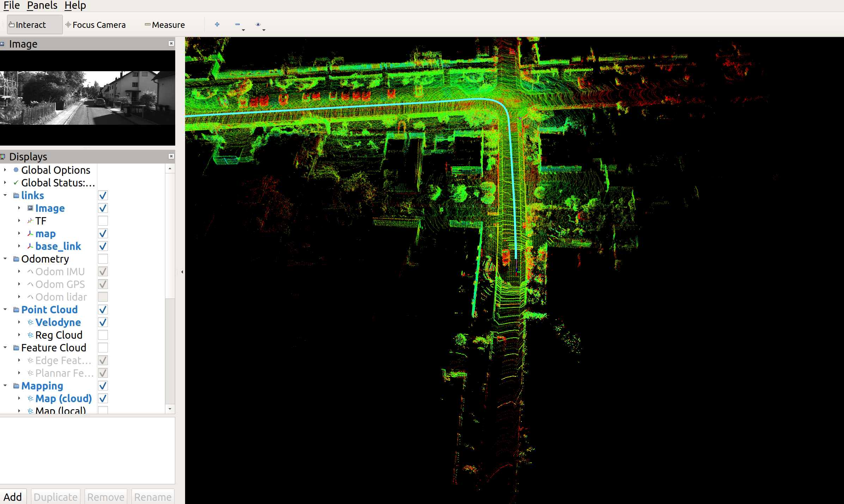Screen dimensions: 844x504
Task: Click the map axes icon
Action: coord(30,233)
